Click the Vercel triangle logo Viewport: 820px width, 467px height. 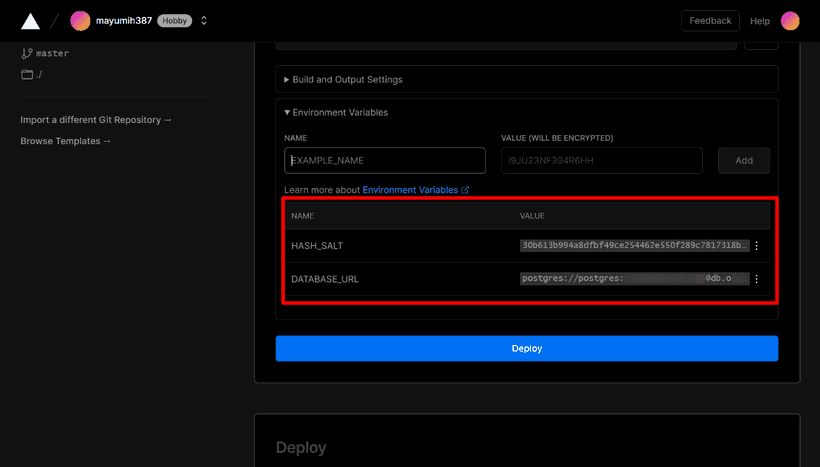(30, 21)
